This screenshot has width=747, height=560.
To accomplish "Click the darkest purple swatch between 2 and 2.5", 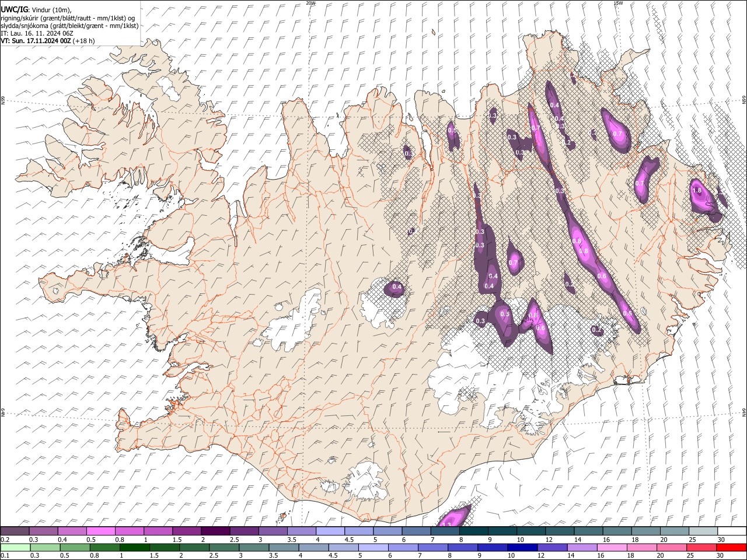I will click(216, 531).
